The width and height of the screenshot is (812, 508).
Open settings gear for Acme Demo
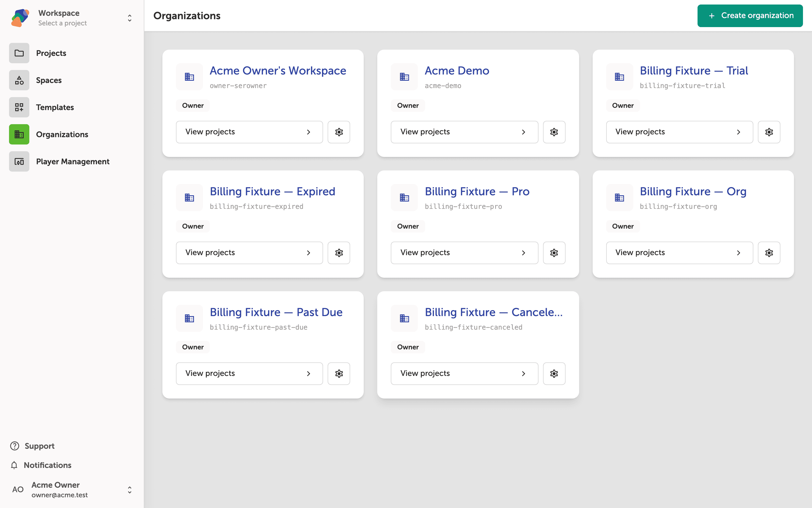point(554,132)
